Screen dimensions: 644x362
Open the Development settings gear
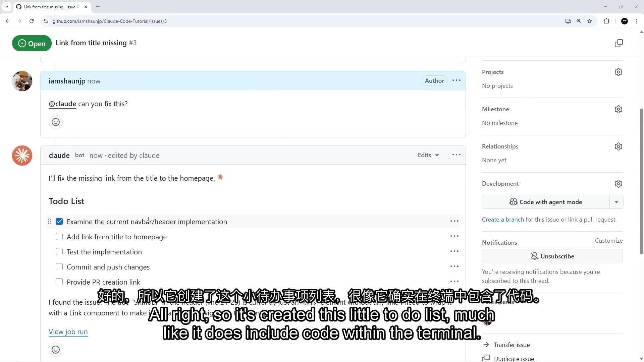coord(618,184)
